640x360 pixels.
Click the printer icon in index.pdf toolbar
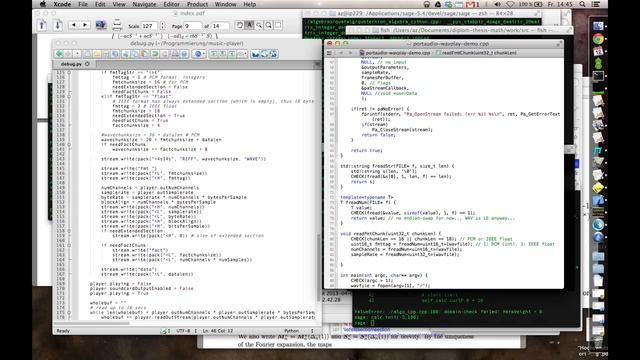pyautogui.click(x=117, y=25)
